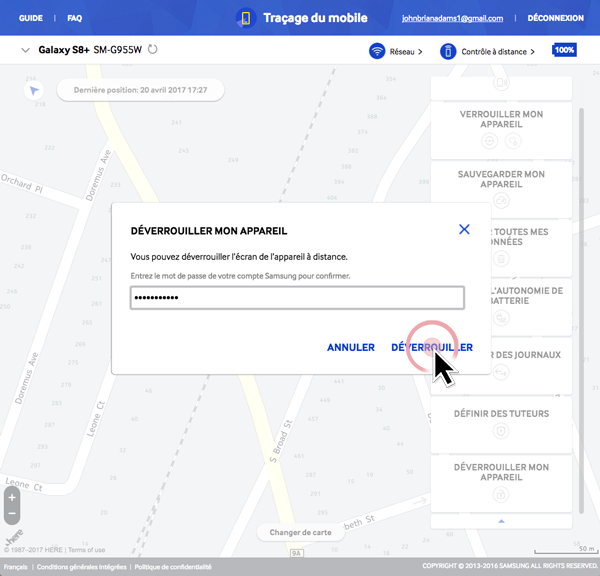This screenshot has height=576, width=600.
Task: Refresh the Galaxy S8+ device status
Action: 153,49
